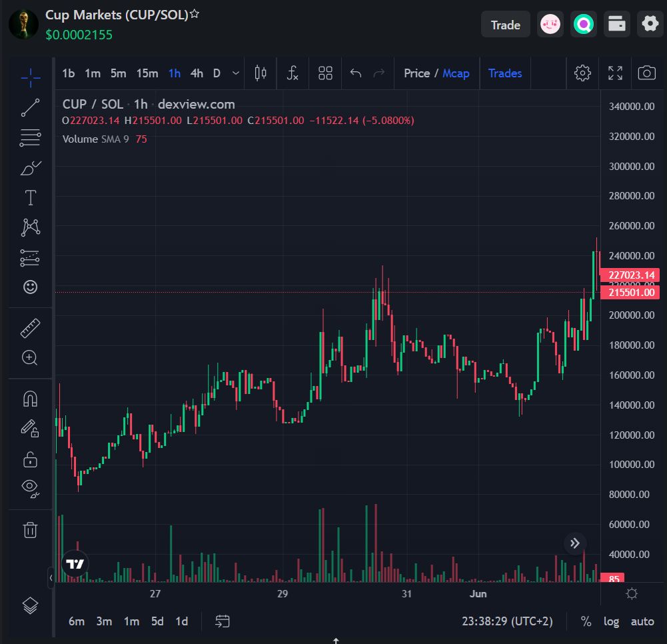Open chart settings gear in toolbar
The width and height of the screenshot is (667, 644).
click(x=582, y=73)
